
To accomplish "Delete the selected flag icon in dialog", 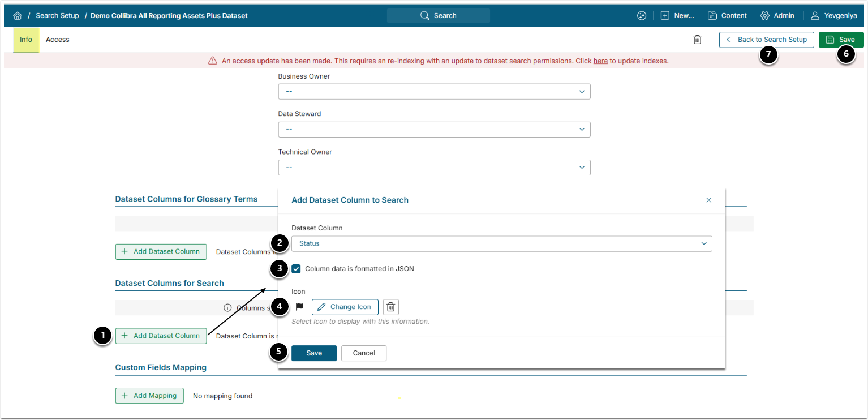I will click(391, 307).
